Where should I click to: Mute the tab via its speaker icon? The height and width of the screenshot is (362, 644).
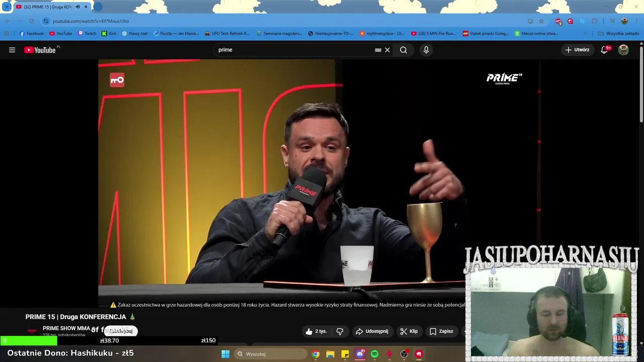click(x=78, y=7)
